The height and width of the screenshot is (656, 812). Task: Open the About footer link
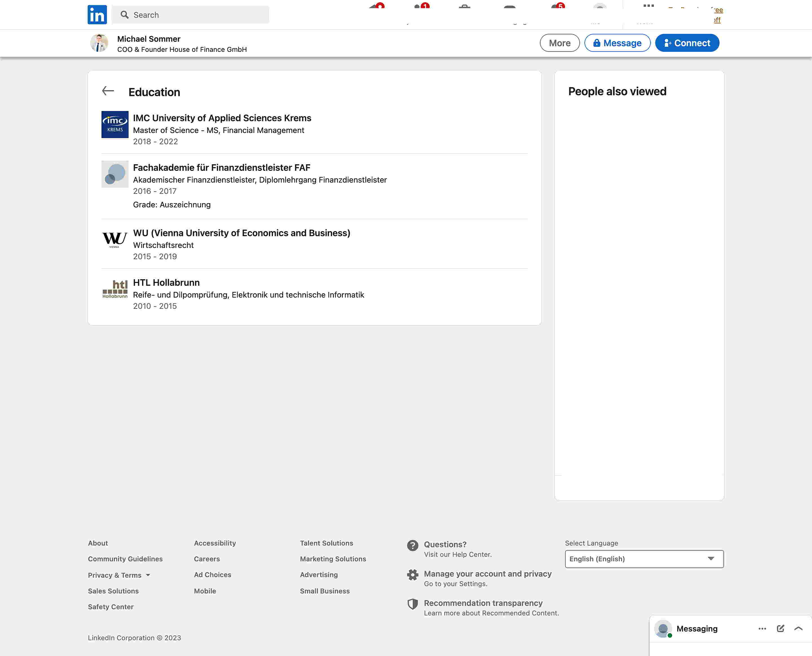tap(98, 543)
